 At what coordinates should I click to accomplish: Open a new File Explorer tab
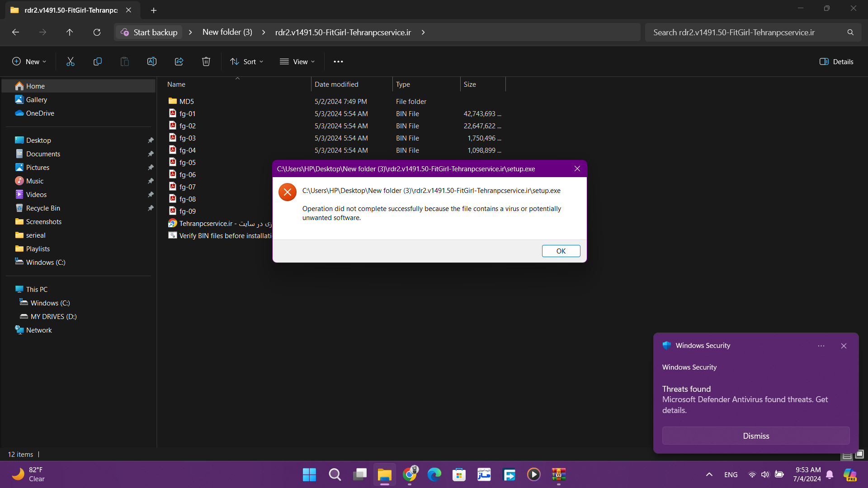[x=154, y=10]
